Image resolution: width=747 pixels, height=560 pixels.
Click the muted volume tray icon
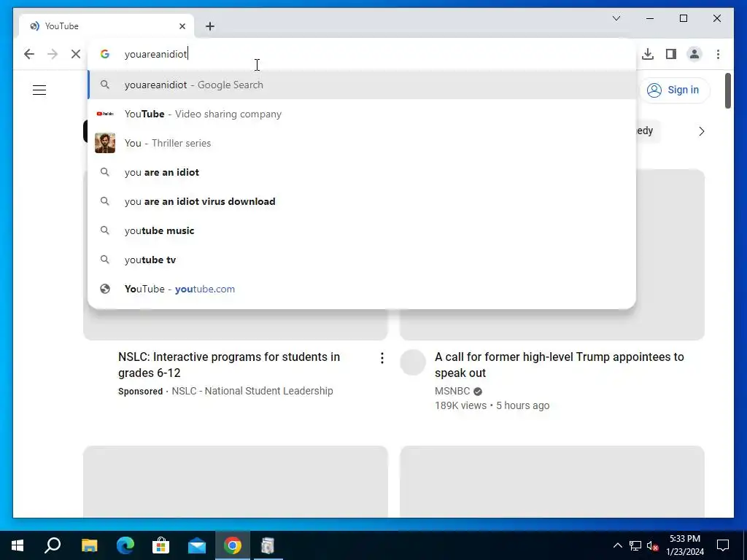pos(653,545)
